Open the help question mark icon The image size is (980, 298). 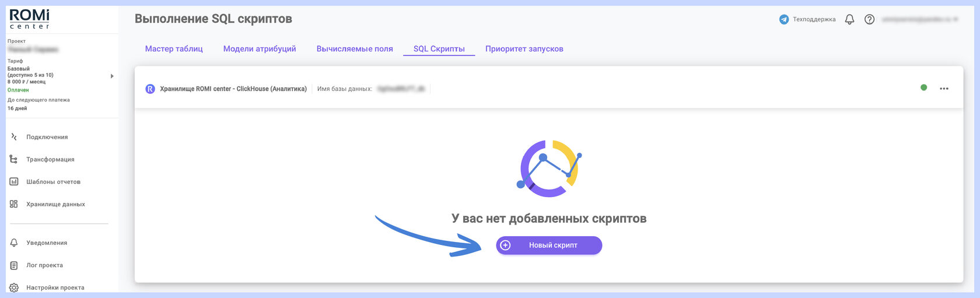click(869, 19)
